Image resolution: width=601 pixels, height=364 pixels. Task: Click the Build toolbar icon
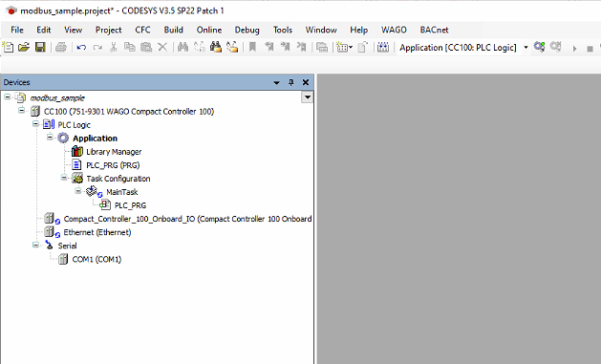click(x=383, y=47)
